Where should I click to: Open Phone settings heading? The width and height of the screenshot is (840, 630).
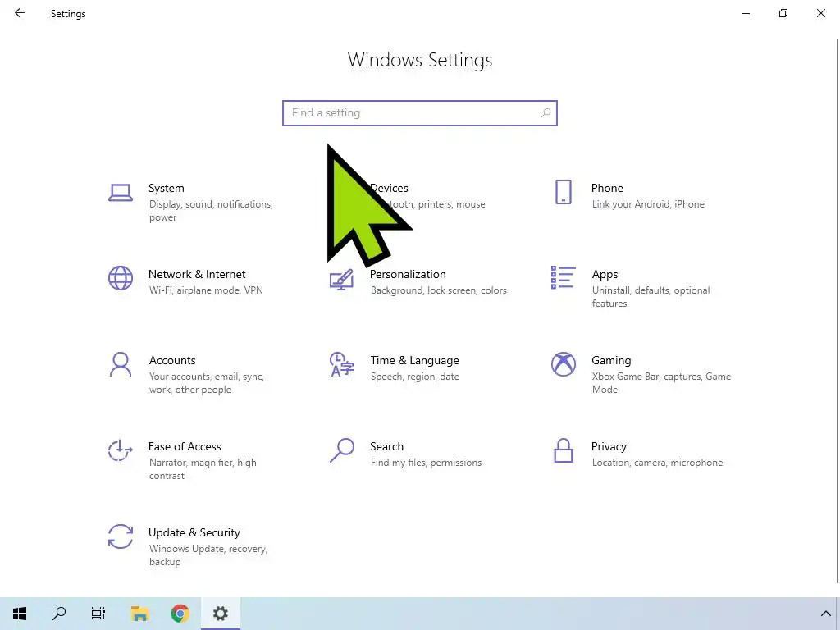607,188
